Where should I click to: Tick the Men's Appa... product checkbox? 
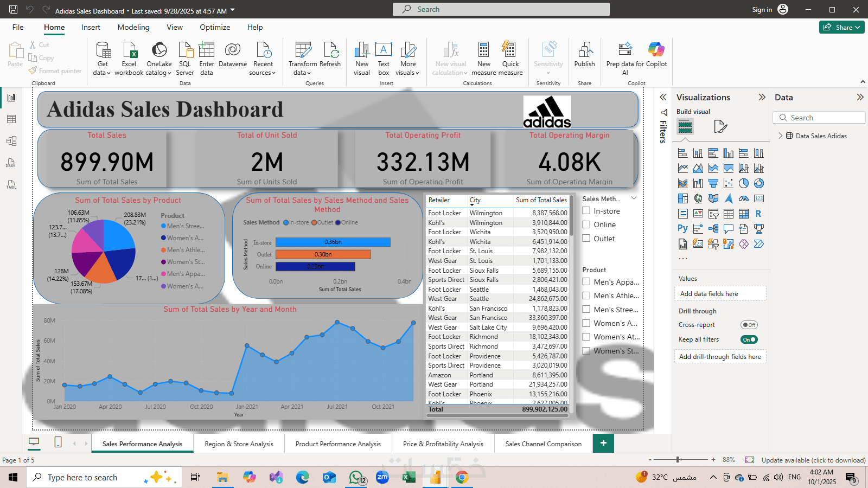pos(586,282)
